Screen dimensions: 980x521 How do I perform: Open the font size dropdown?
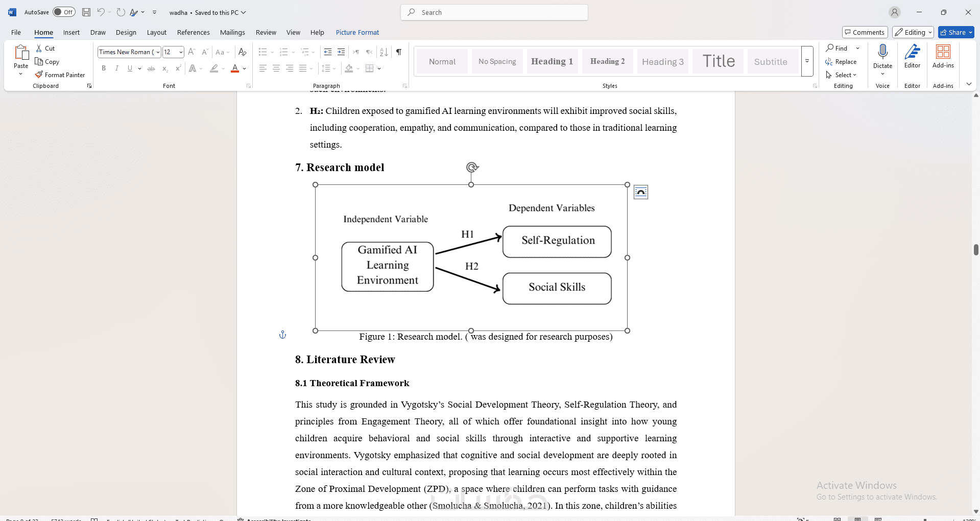(x=181, y=52)
